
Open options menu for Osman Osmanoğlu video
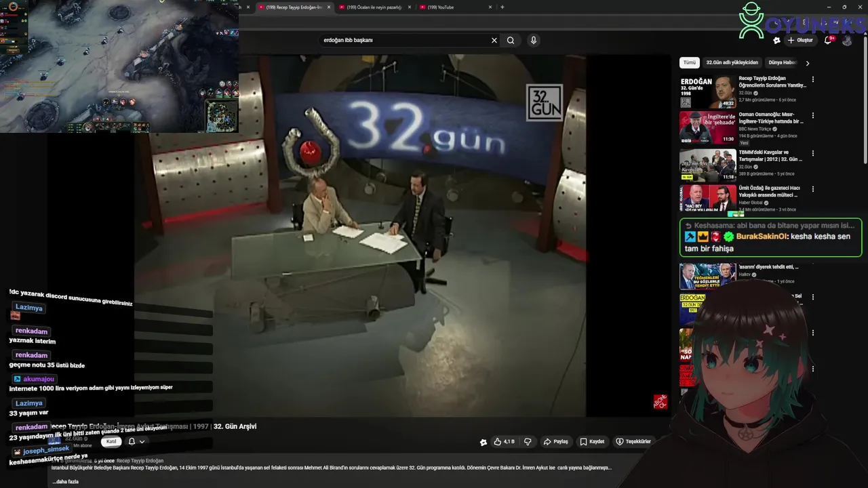pos(813,115)
